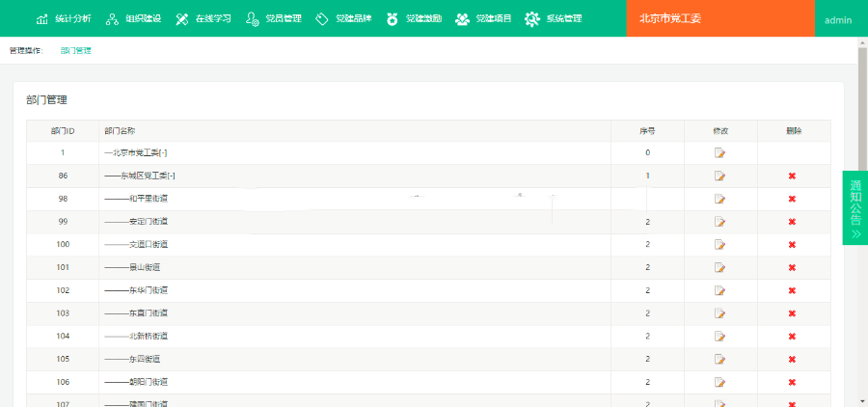Open the 统计分析 menu

[64, 19]
